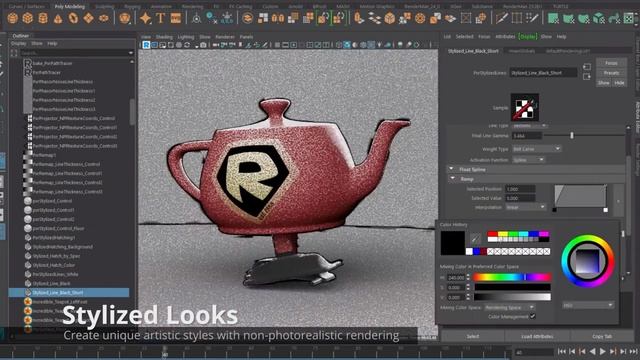Open the viewport Shading menu
Image resolution: width=640 pixels, height=360 pixels.
(164, 37)
